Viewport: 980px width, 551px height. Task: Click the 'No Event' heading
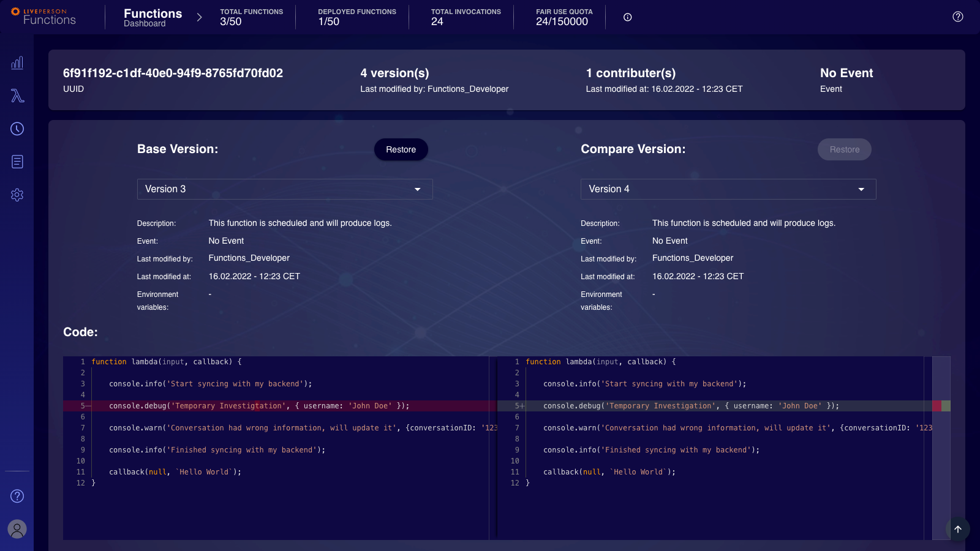[x=846, y=73]
